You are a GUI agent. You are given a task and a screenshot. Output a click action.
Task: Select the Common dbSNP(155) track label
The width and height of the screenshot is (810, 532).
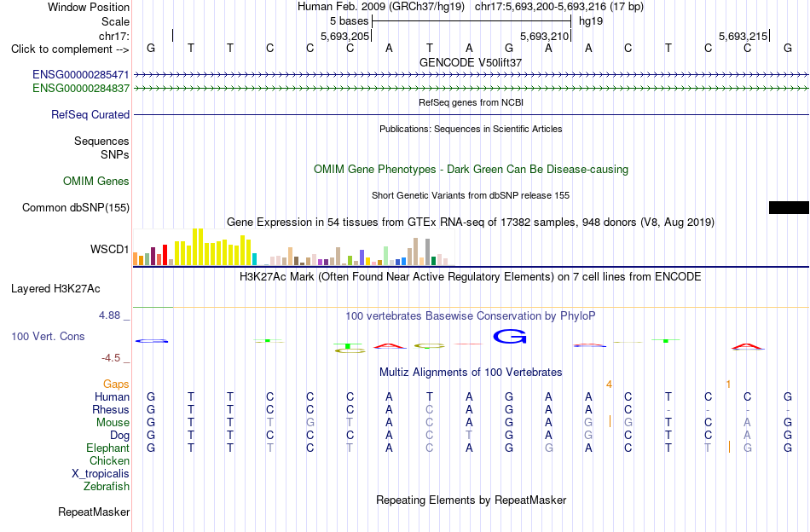[x=76, y=208]
